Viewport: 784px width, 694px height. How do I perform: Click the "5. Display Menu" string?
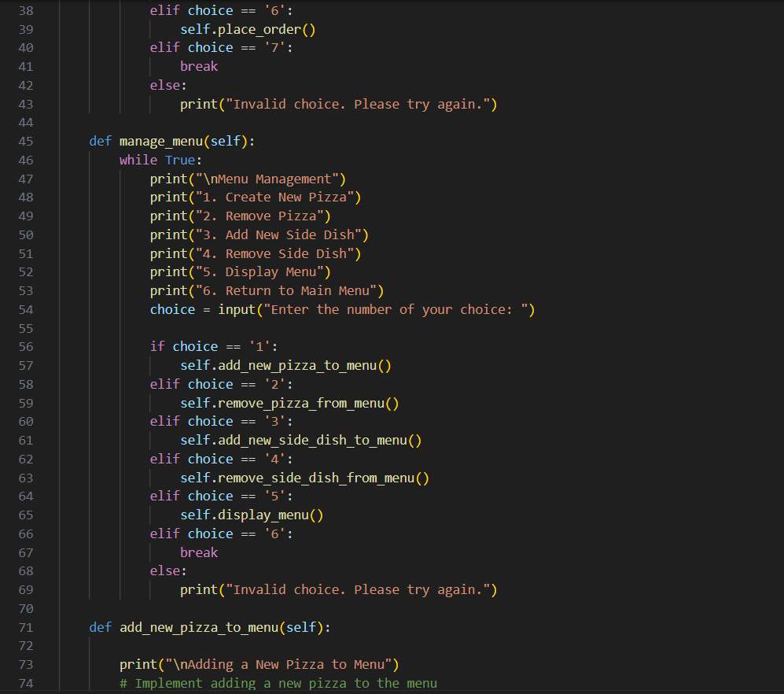point(259,272)
